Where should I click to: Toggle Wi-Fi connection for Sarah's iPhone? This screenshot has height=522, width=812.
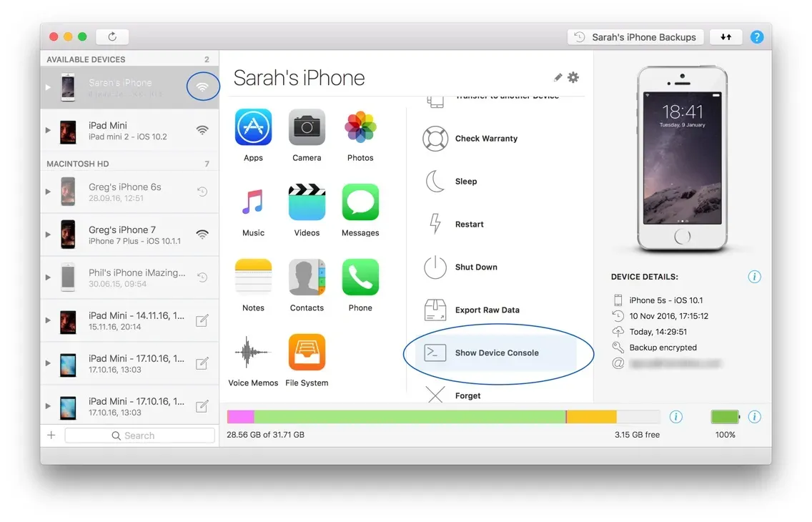coord(202,86)
